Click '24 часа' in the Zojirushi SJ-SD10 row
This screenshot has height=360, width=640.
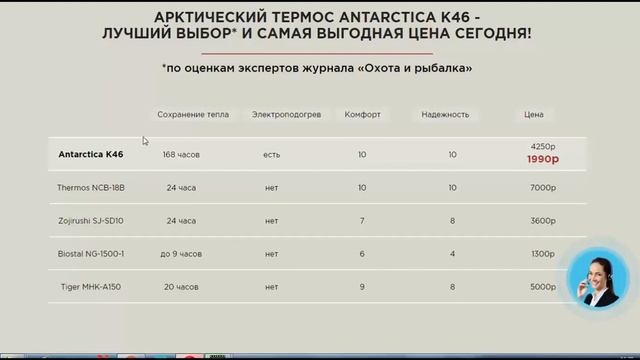(x=181, y=221)
